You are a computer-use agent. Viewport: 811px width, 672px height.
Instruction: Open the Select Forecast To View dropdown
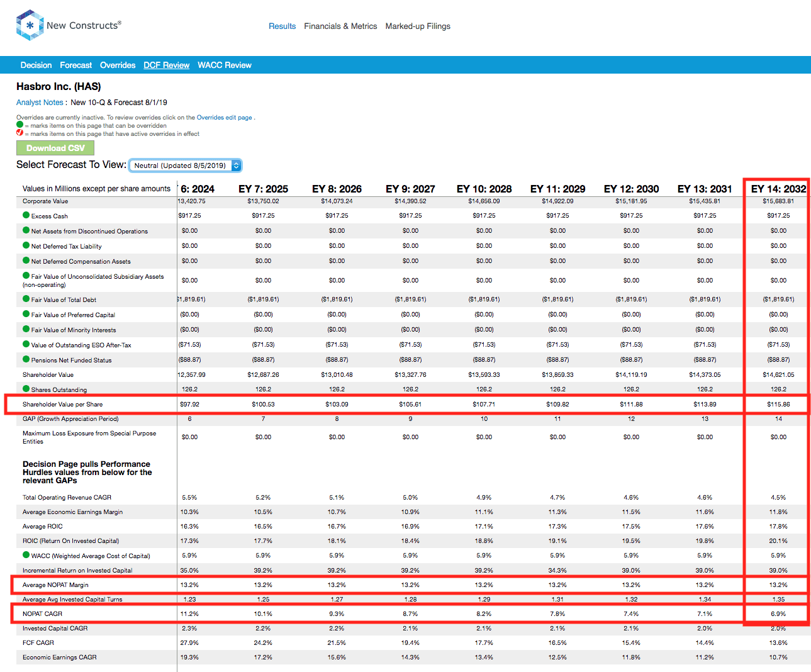coord(185,165)
